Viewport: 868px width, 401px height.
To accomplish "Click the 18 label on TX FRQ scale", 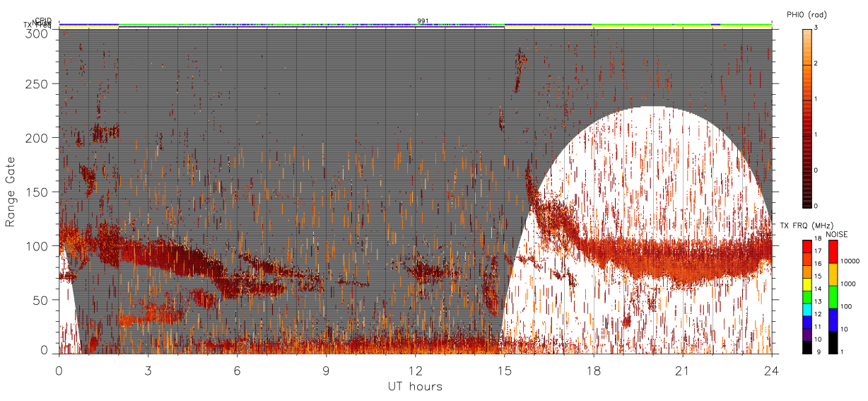I will (819, 240).
